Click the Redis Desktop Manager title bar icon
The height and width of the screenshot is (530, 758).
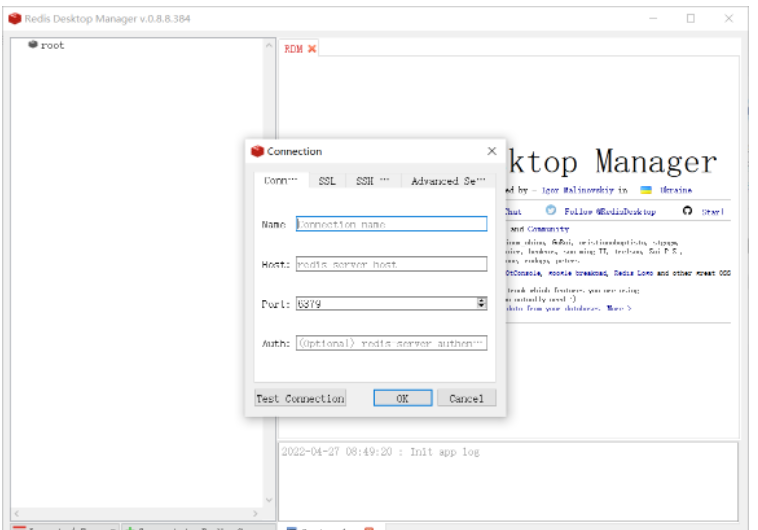15,18
